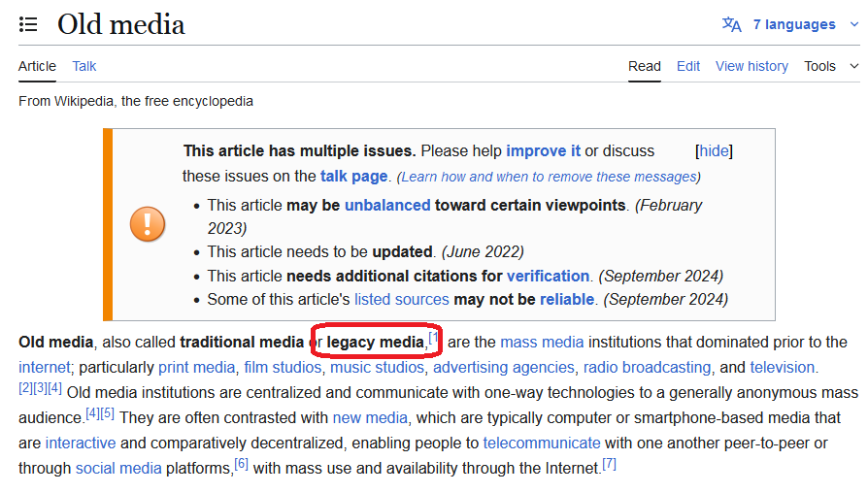Click citation [3] reference
Screen dimensions: 868x493
pos(41,388)
